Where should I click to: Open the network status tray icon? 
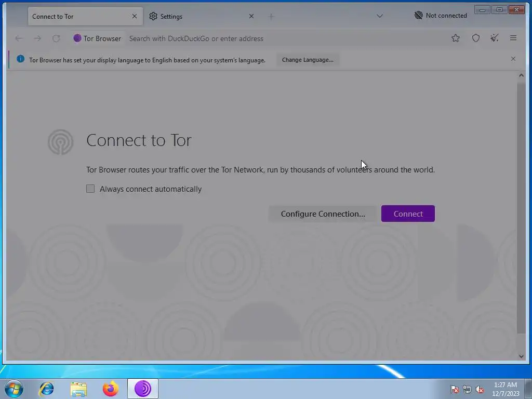467,389
